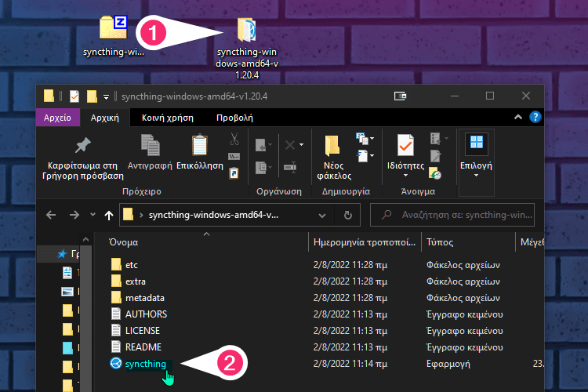Click the Αντιγραφή (Copy) ribbon icon
Screen dimensions: 588x392
pos(150,145)
